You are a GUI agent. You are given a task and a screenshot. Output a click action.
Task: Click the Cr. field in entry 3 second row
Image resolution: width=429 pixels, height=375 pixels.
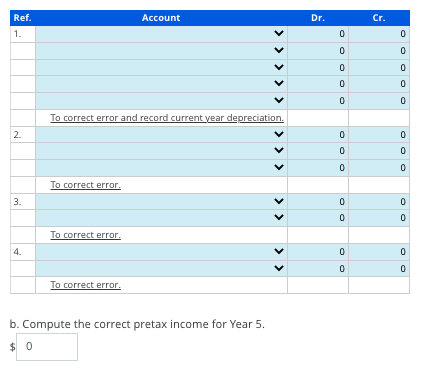379,218
